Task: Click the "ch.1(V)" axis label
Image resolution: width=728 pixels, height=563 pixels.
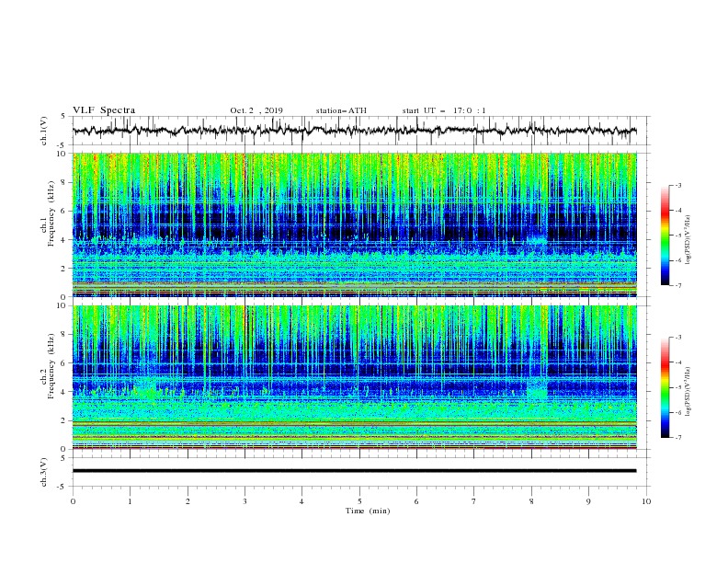Action: [44, 131]
